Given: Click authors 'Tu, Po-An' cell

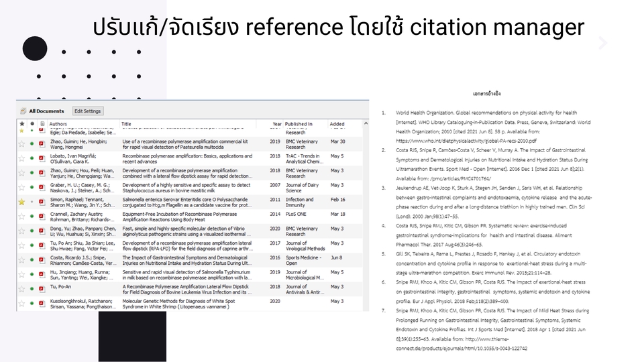Looking at the screenshot, I should (x=60, y=286).
